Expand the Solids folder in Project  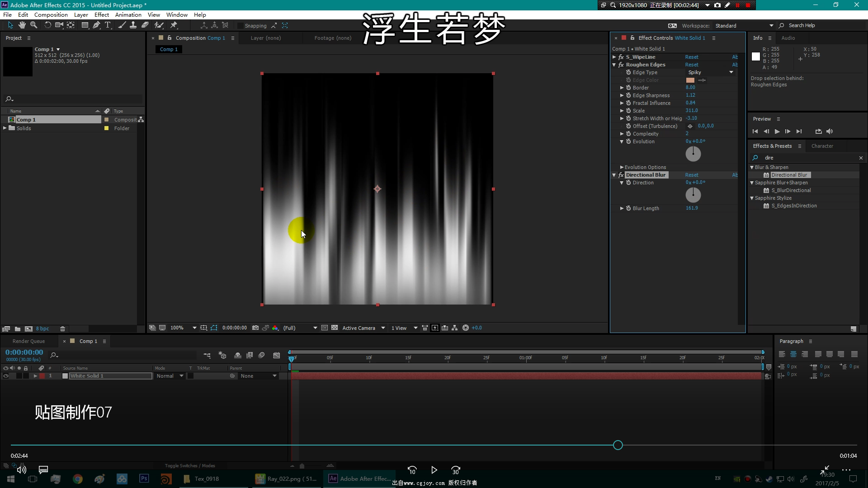click(5, 128)
